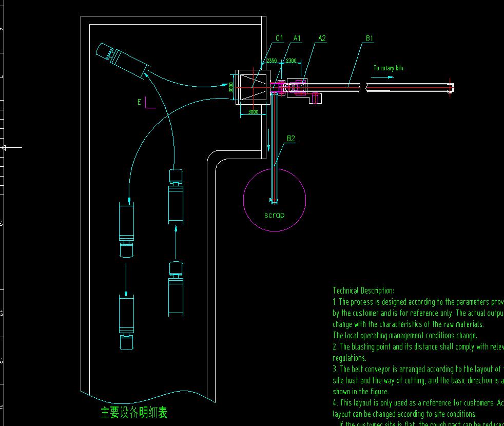Image resolution: width=504 pixels, height=426 pixels.
Task: Click the note line 'shown in the figure.'
Action: pos(361,392)
